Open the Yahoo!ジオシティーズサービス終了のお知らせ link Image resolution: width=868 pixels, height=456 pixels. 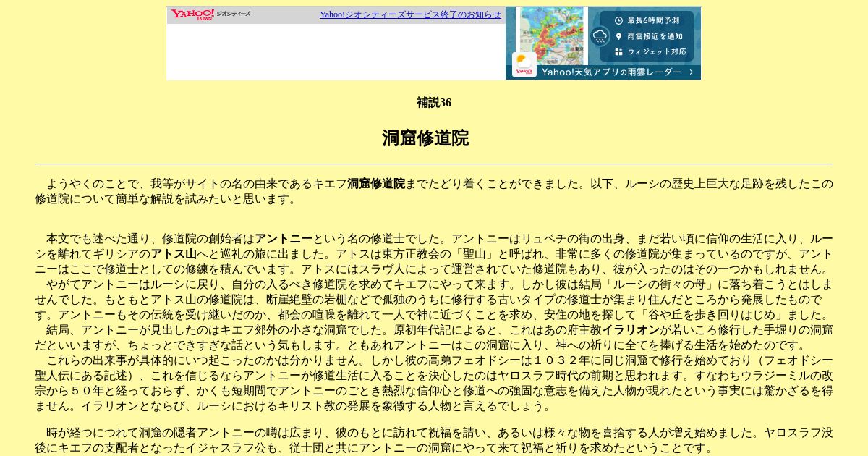click(x=410, y=14)
